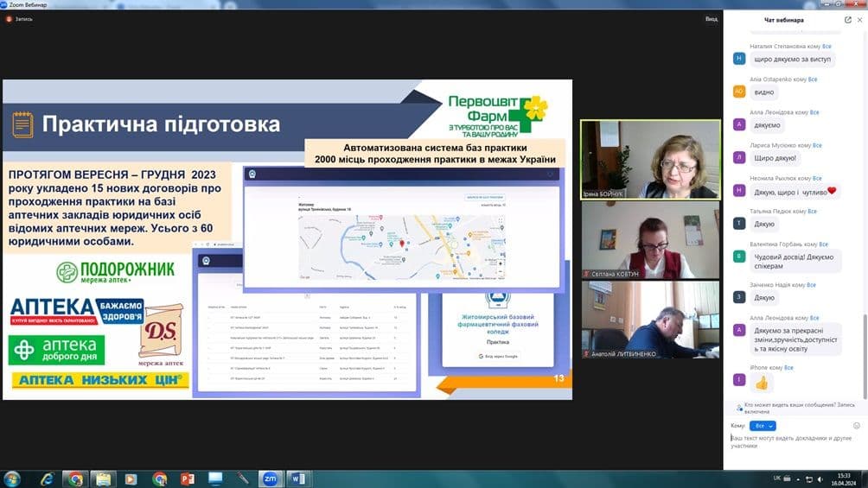
Task: Select message 'щиро дякуємо за виступ'
Action: [x=792, y=60]
